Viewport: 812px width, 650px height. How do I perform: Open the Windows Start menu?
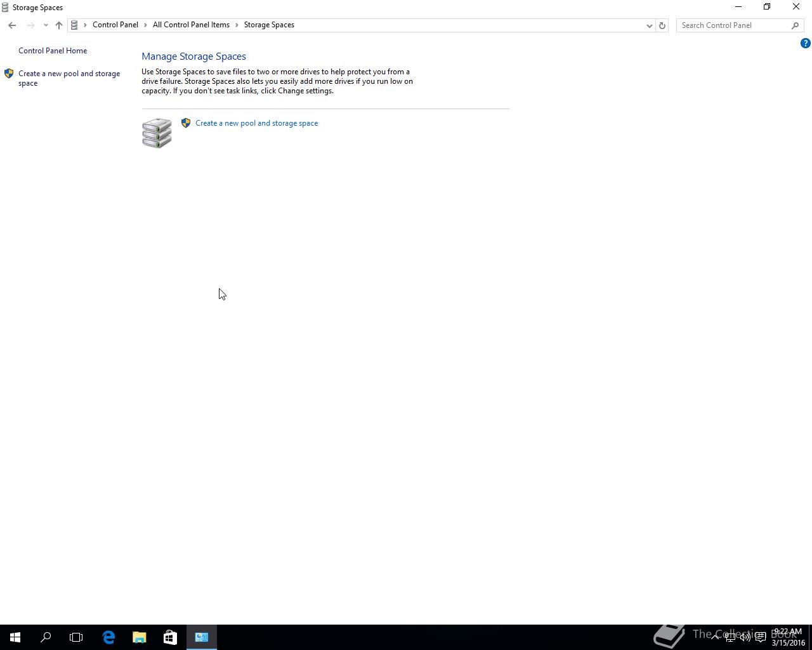click(x=15, y=637)
